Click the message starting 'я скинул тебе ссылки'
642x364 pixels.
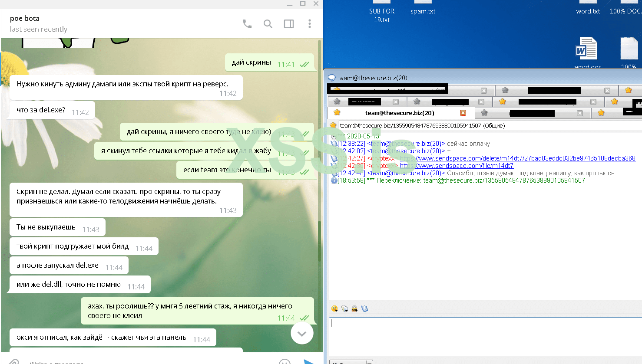click(x=204, y=151)
